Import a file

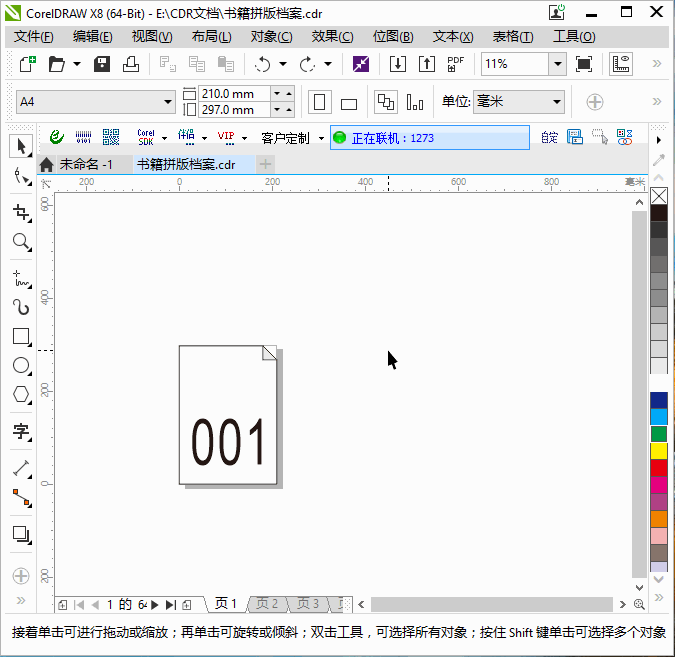pos(397,64)
